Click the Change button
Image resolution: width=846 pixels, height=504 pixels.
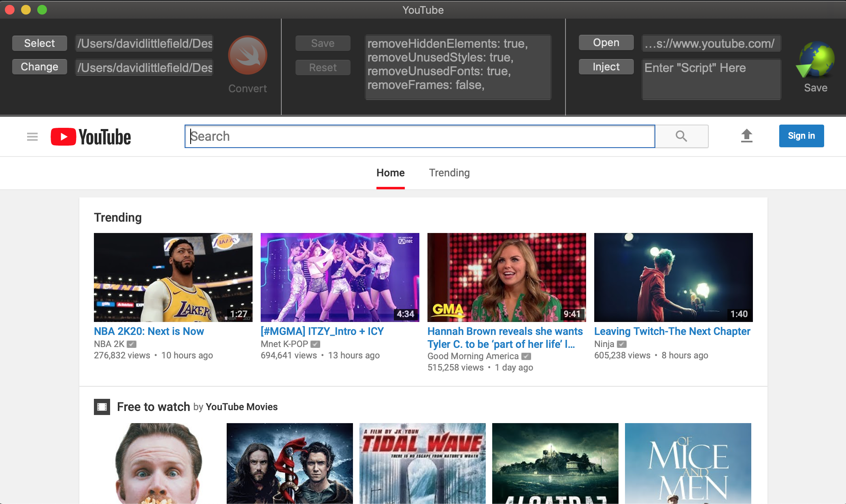click(40, 67)
